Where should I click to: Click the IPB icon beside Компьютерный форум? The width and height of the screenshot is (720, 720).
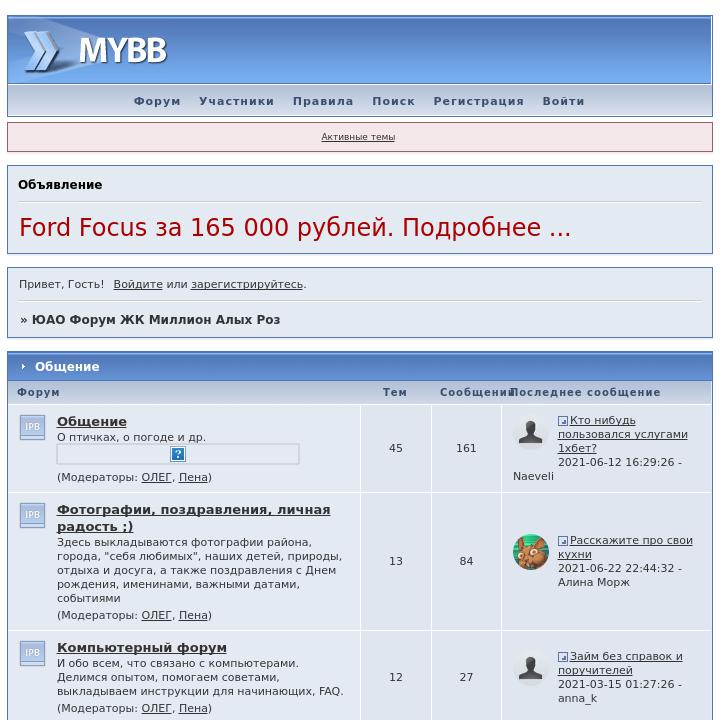tap(32, 653)
